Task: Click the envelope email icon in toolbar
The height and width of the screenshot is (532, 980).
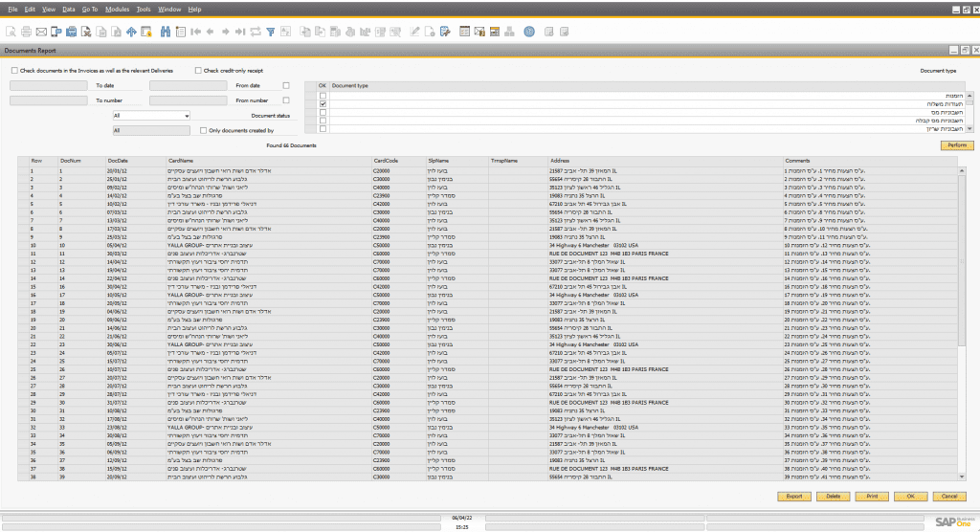Action: click(41, 32)
